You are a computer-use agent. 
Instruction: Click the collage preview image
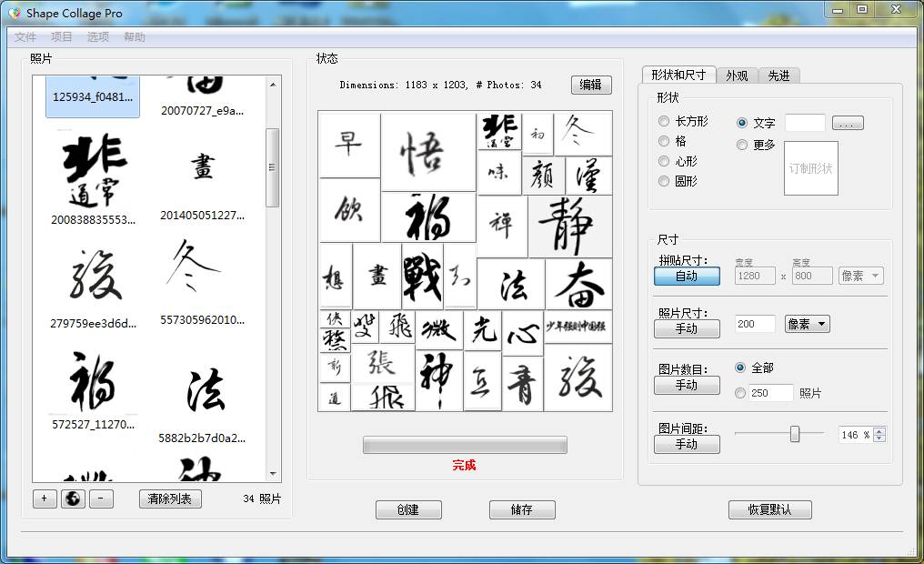pyautogui.click(x=465, y=261)
